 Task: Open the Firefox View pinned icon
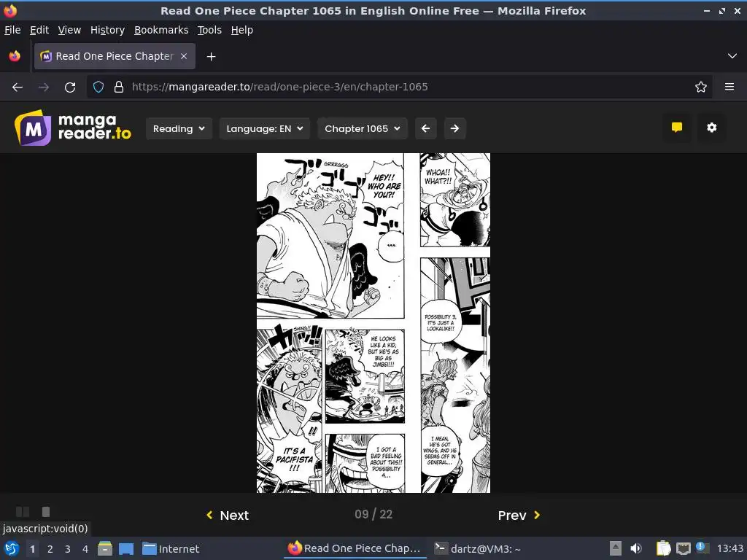(x=15, y=56)
